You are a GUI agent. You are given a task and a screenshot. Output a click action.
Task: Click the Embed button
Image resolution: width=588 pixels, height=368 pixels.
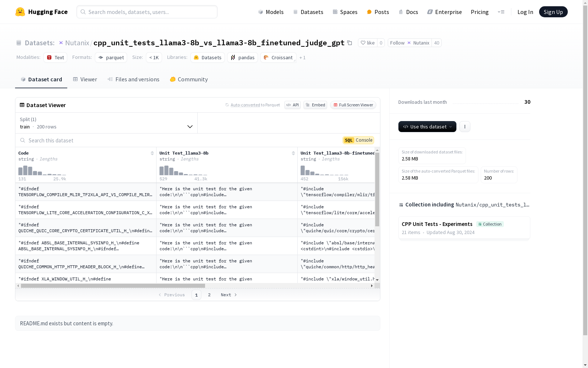[315, 105]
